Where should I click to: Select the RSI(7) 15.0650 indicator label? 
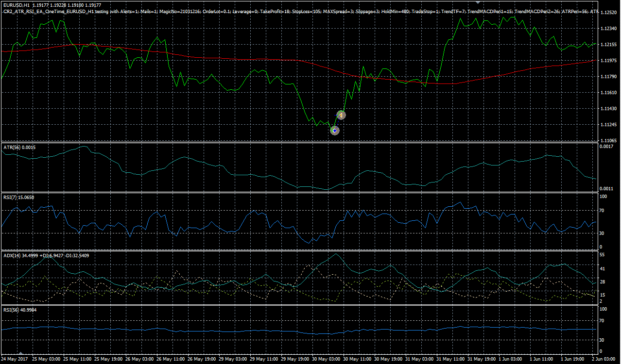pyautogui.click(x=20, y=198)
